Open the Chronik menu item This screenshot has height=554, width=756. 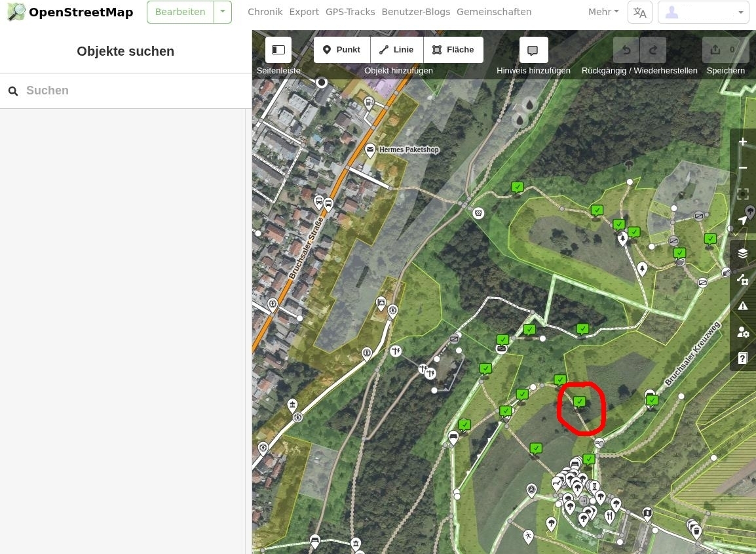pyautogui.click(x=265, y=12)
